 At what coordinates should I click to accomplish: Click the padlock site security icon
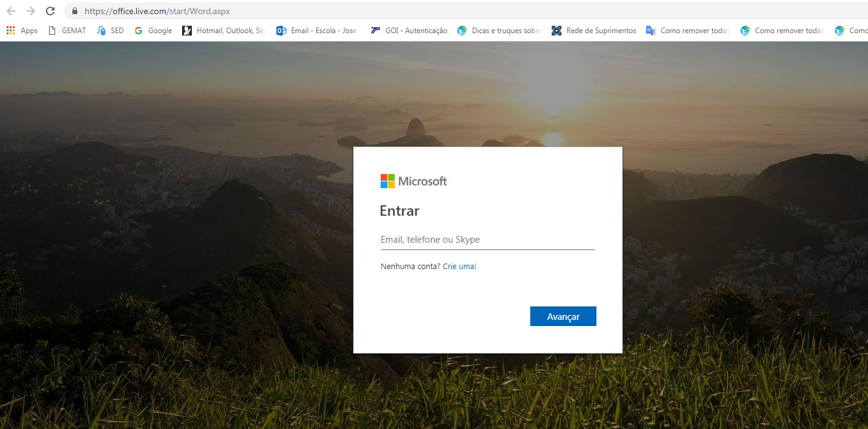75,11
